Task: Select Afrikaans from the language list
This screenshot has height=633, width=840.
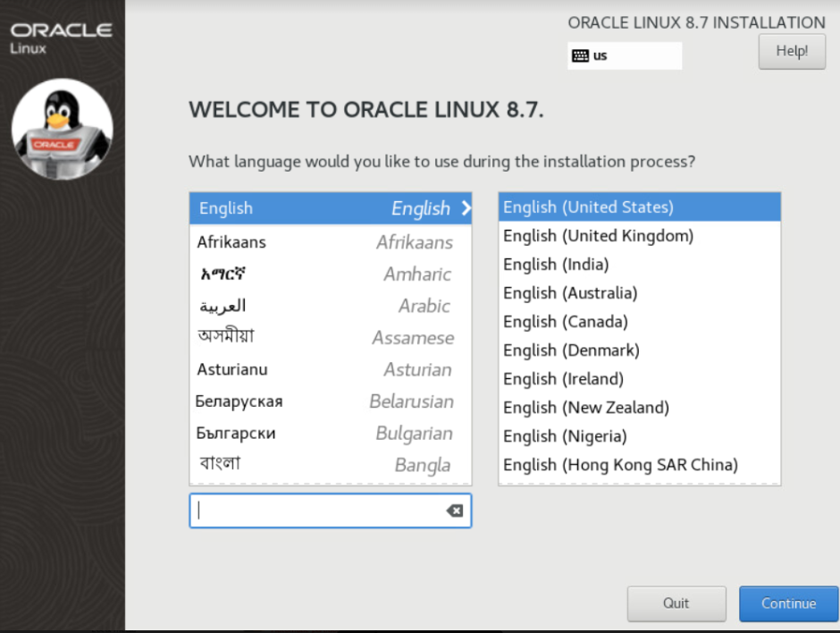Action: coord(325,242)
